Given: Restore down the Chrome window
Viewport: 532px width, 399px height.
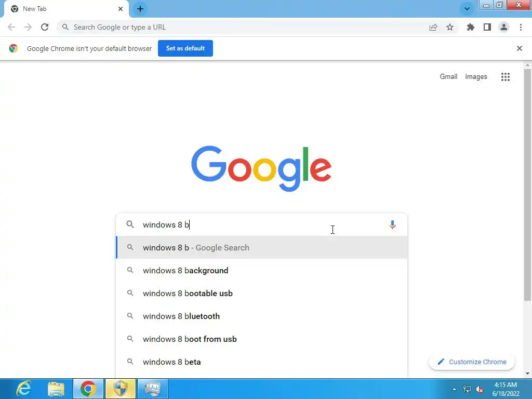Looking at the screenshot, I should [499, 5].
